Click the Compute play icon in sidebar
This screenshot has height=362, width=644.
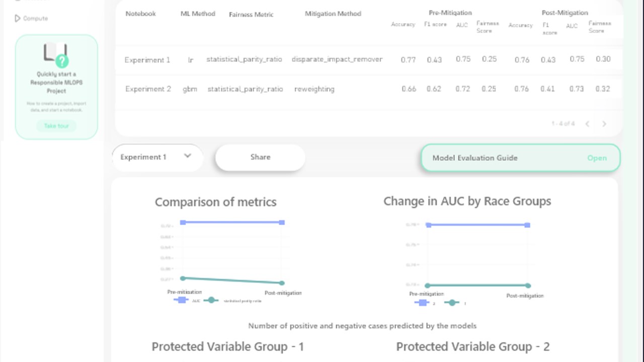point(18,18)
